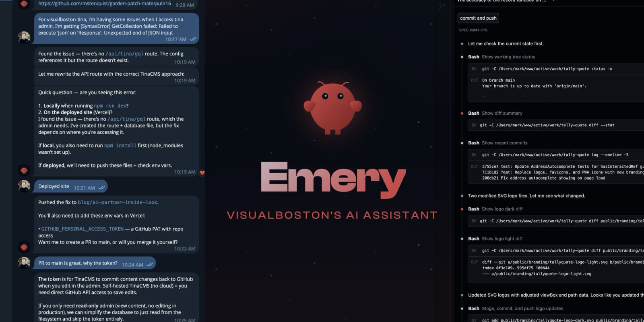
Task: Click the GITHUB_PERSONAL_ACCESS_TOKEN code text
Action: click(82, 229)
